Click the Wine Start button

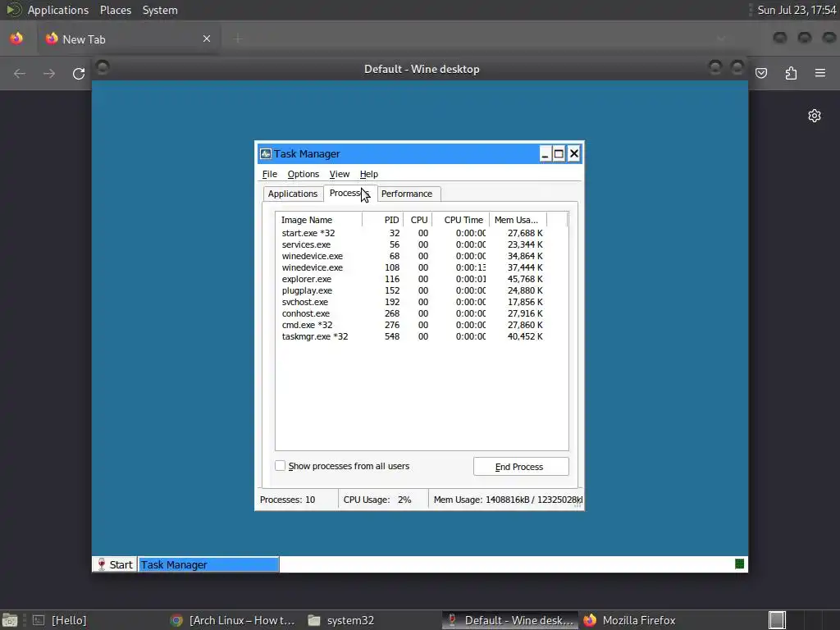click(115, 564)
